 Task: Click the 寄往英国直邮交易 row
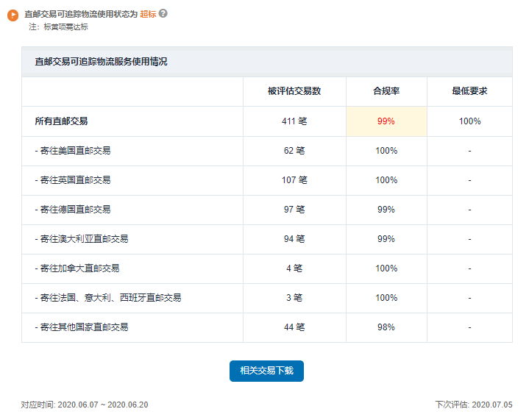tap(267, 180)
